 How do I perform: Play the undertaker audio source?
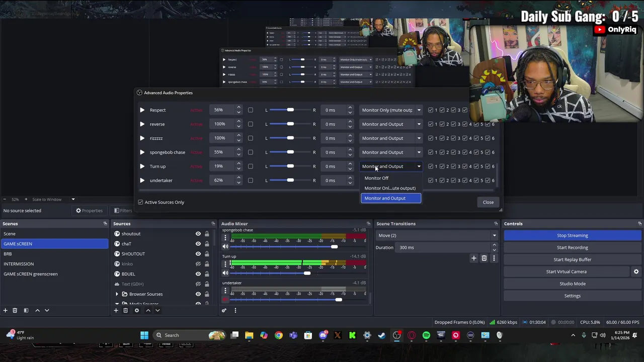[142, 180]
